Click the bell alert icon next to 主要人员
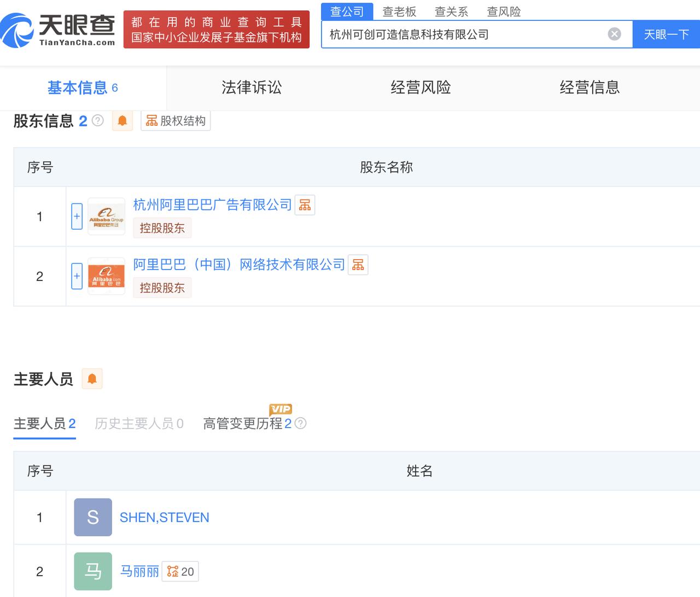This screenshot has width=700, height=597. click(x=92, y=378)
